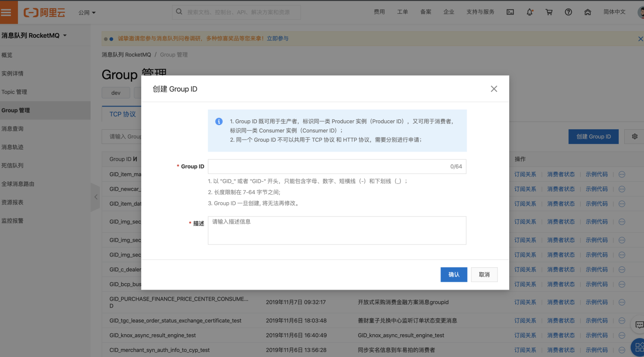Open the help question mark icon

(568, 12)
